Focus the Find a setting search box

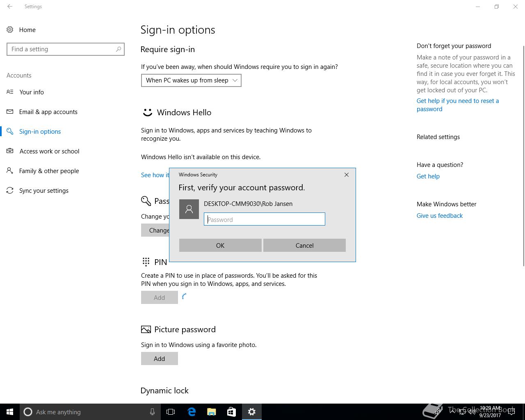tap(66, 49)
